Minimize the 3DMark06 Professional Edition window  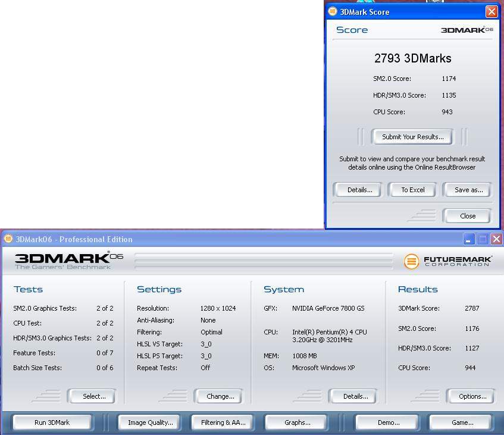(469, 239)
